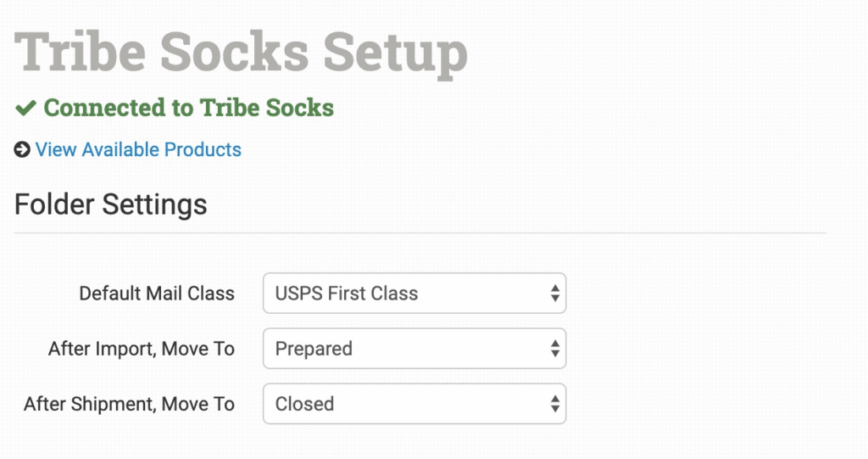Screen dimensions: 868x459
Task: Expand the After Shipment, Move To dropdown
Action: (x=414, y=404)
